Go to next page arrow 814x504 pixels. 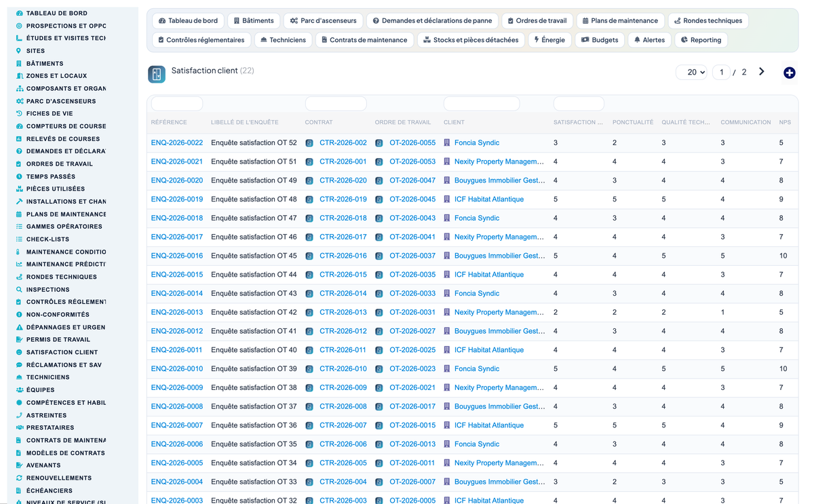[762, 72]
